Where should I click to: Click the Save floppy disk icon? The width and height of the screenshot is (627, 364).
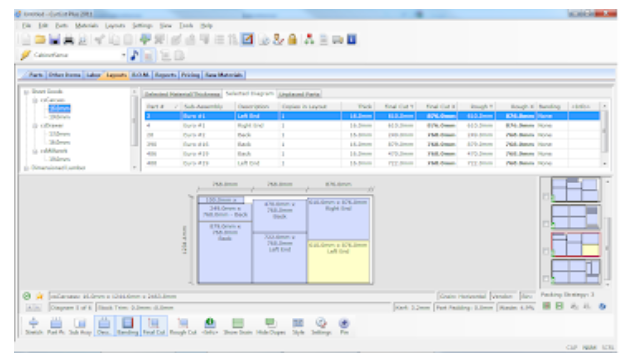[54, 40]
